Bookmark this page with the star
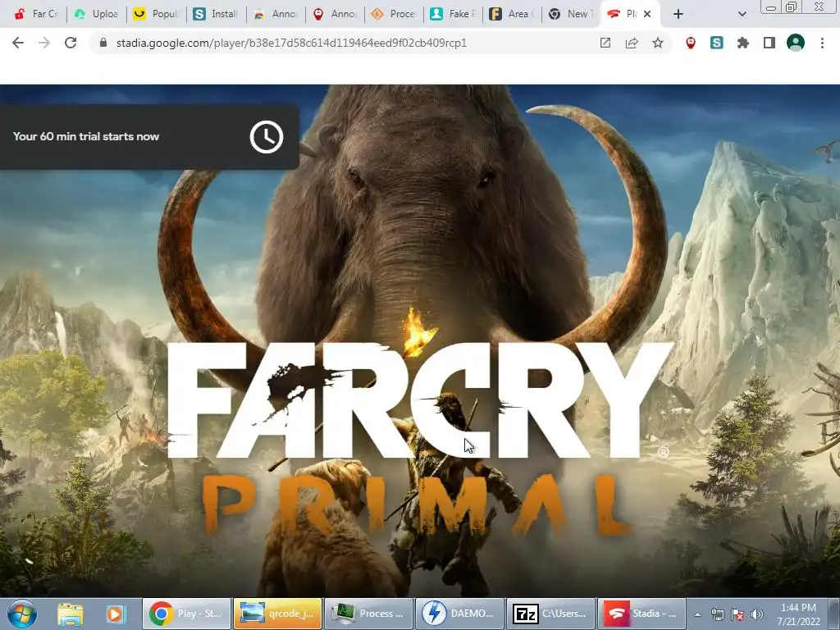The image size is (840, 630). pyautogui.click(x=658, y=43)
